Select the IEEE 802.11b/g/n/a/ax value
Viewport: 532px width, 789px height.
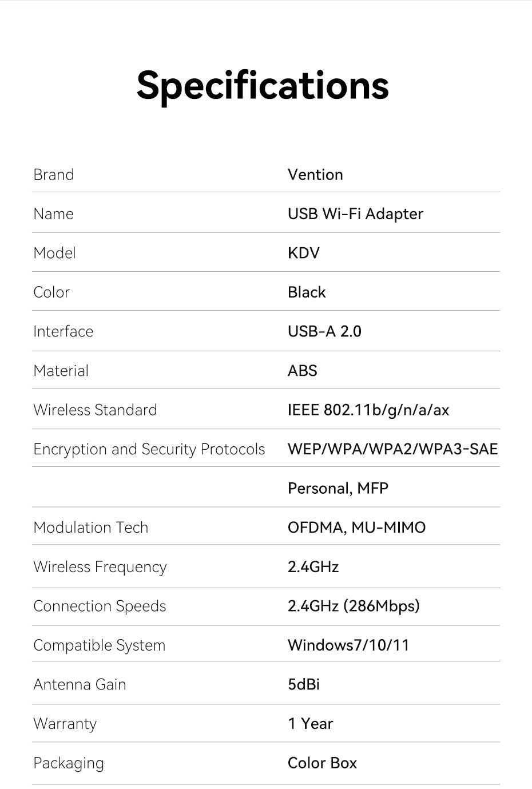pyautogui.click(x=368, y=410)
